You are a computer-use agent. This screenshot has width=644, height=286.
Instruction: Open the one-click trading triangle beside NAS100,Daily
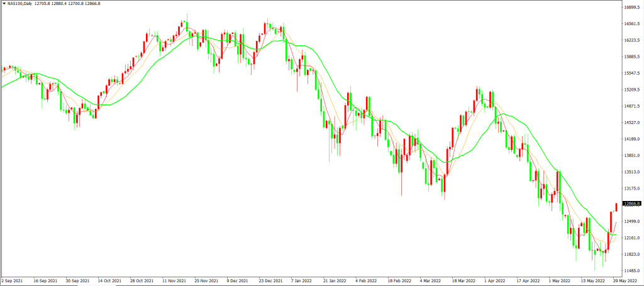4,4
